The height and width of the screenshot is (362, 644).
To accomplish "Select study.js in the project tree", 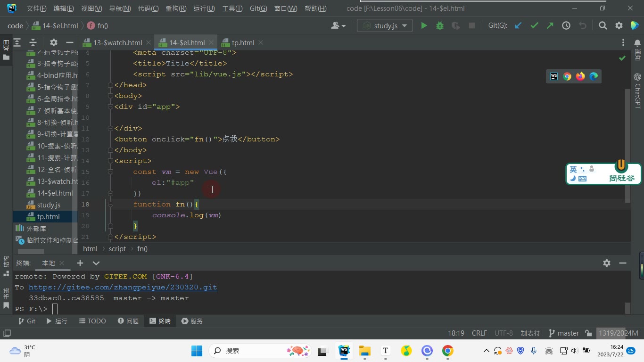I will [x=49, y=205].
